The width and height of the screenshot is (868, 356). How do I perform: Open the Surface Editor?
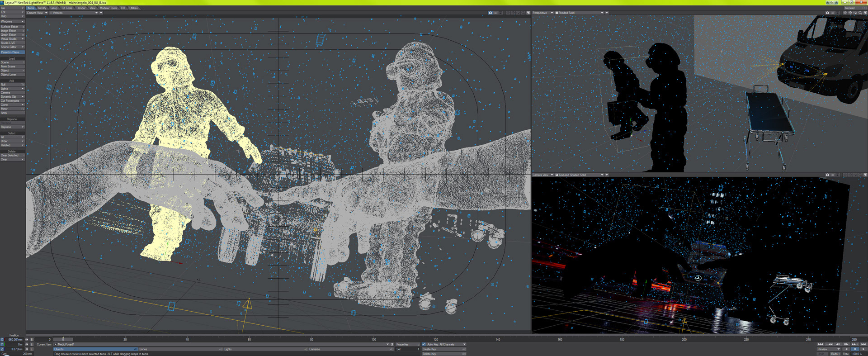pyautogui.click(x=12, y=27)
